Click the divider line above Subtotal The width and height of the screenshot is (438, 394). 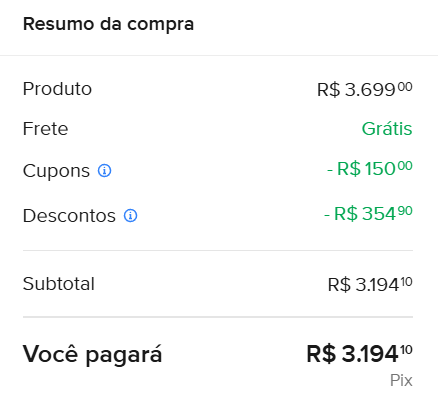(218, 250)
